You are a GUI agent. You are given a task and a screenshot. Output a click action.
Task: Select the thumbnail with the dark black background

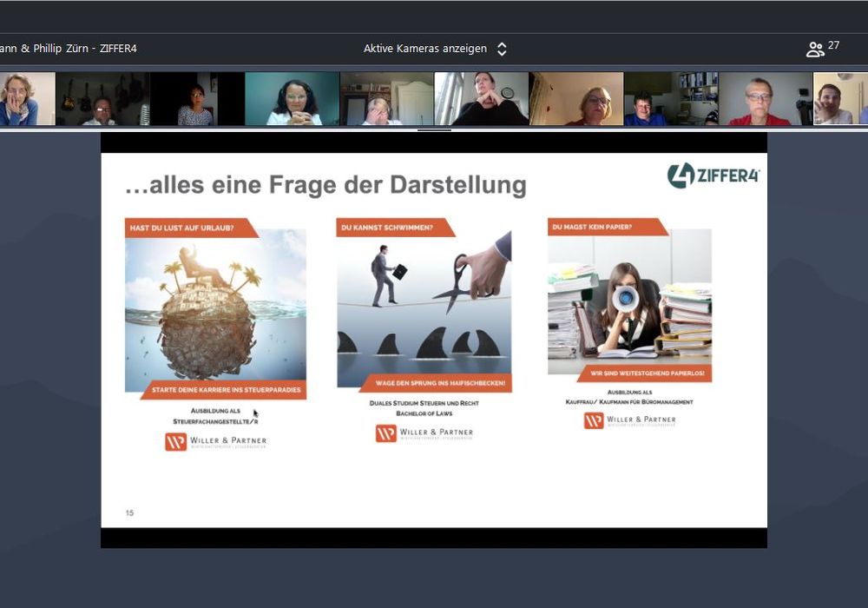tap(197, 99)
